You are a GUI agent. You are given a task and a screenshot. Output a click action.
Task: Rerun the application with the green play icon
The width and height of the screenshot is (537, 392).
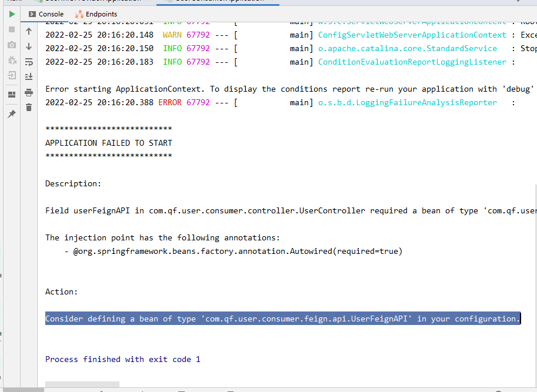click(x=12, y=14)
